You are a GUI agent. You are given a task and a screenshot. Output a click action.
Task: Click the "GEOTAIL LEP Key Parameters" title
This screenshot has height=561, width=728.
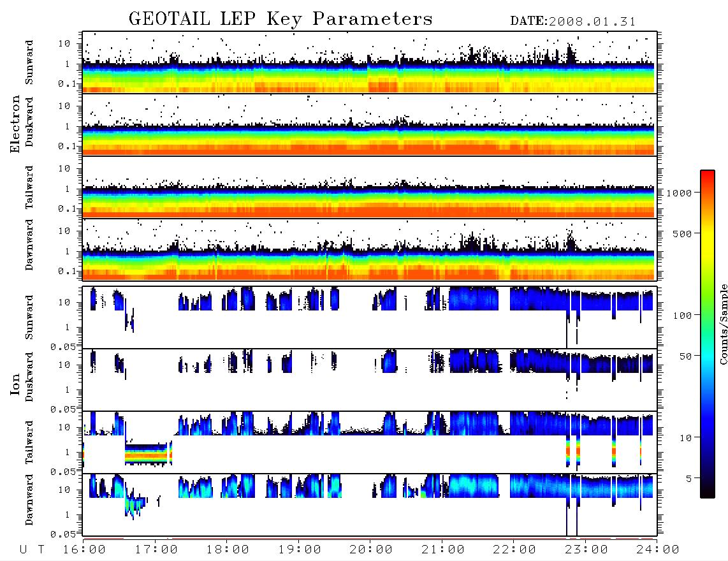(x=280, y=19)
